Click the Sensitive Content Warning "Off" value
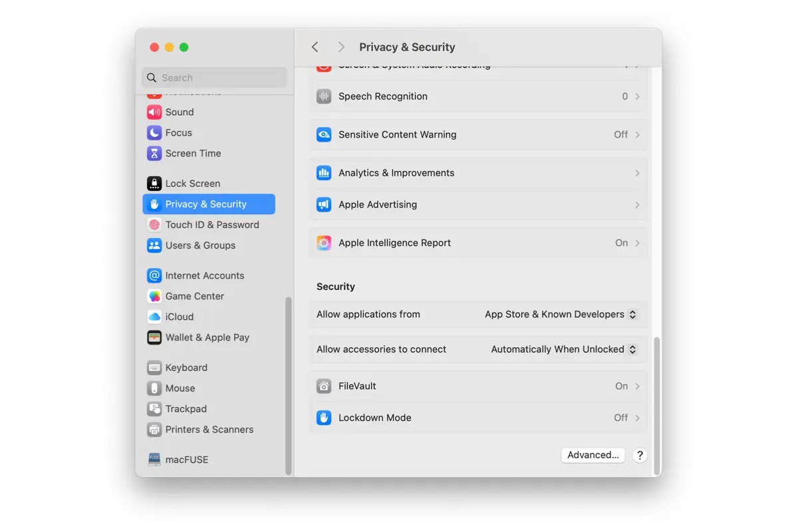The width and height of the screenshot is (798, 532). click(620, 134)
